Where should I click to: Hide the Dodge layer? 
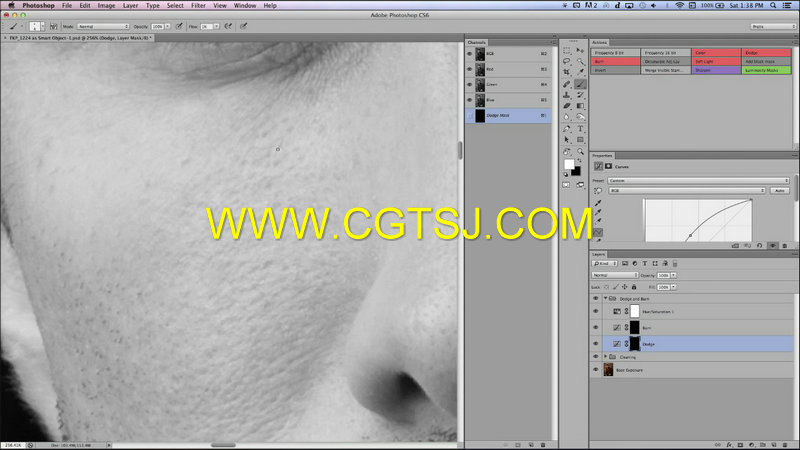pos(595,343)
